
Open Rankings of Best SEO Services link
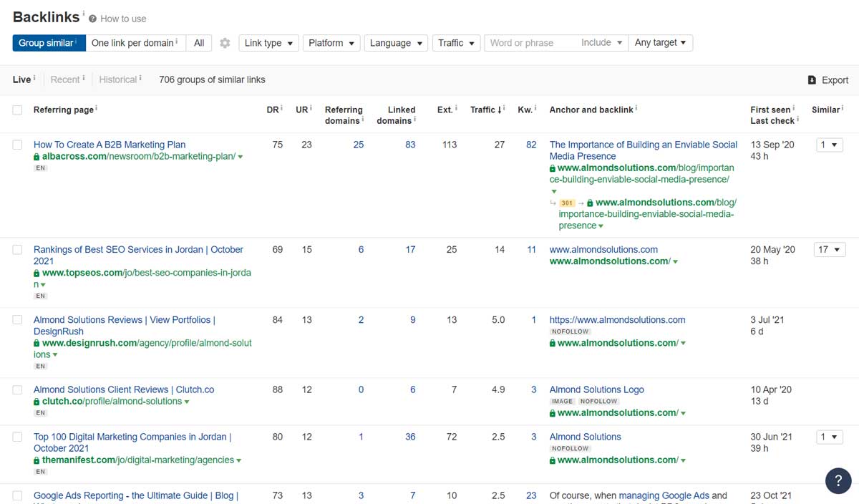[x=138, y=256]
